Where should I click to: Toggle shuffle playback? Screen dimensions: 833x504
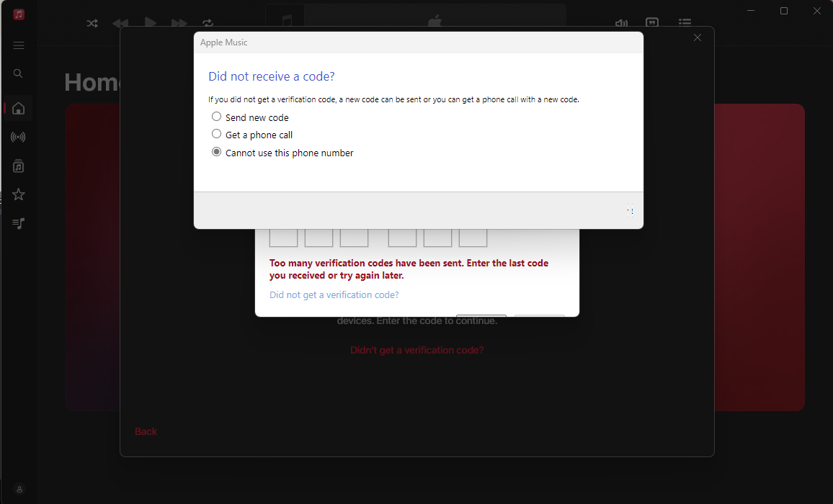tap(92, 23)
